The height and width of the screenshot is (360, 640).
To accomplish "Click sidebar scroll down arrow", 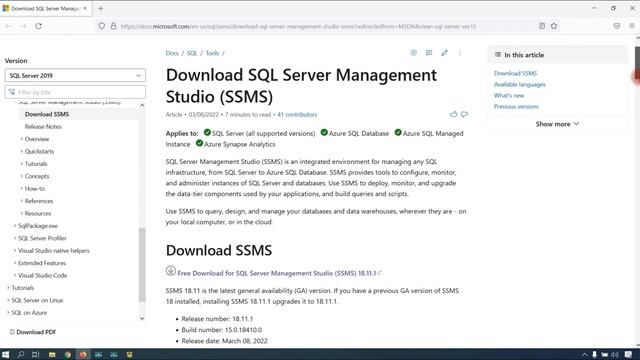I will point(142,319).
